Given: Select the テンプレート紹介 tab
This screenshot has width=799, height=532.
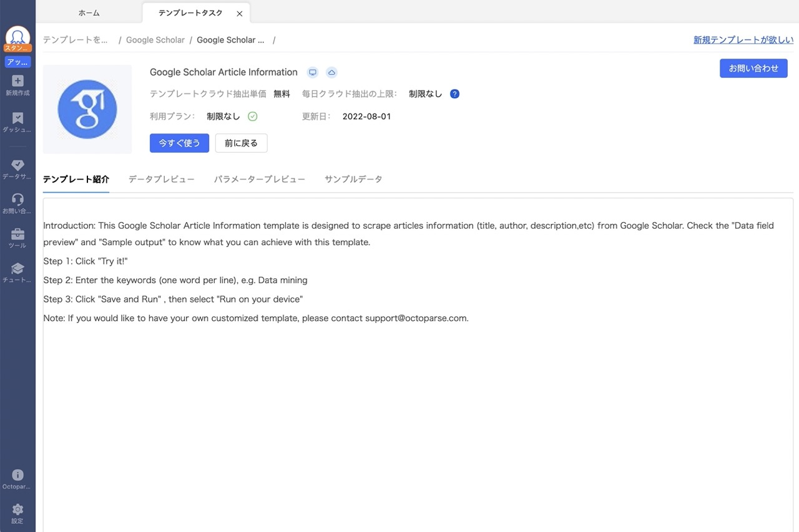Looking at the screenshot, I should (76, 179).
